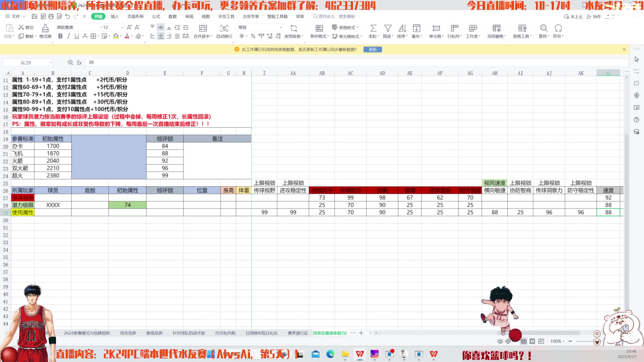Click the Sort (排序) icon
Screen dimensions: 644x362
402,28
